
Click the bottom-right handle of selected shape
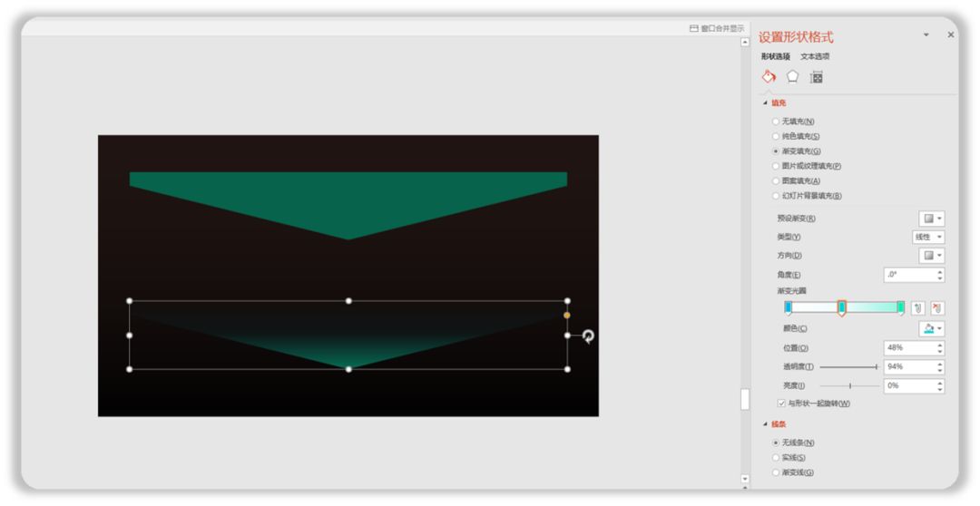567,369
